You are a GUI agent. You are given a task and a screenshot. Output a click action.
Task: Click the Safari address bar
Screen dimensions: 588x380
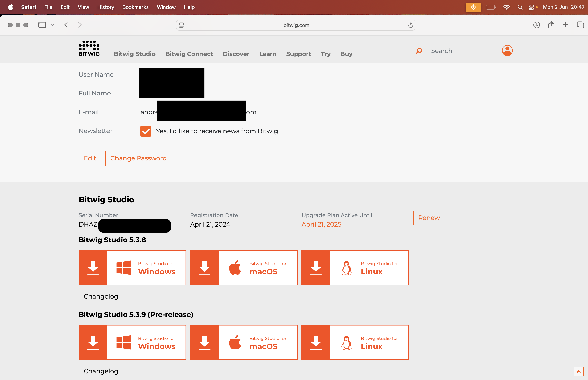(296, 25)
